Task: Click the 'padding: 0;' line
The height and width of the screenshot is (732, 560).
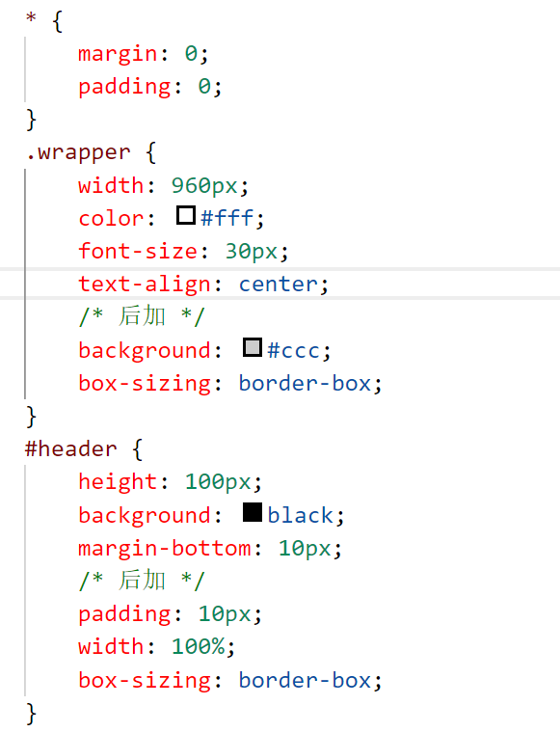Action: click(x=149, y=87)
